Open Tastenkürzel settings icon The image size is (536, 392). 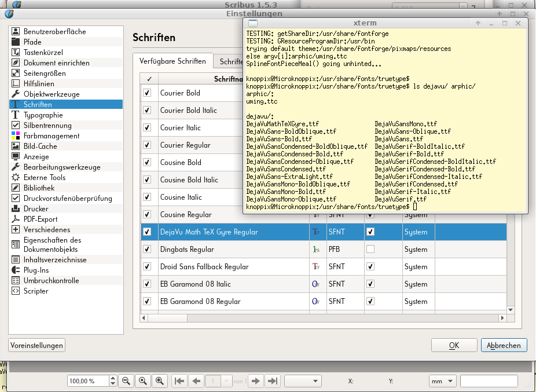click(16, 52)
